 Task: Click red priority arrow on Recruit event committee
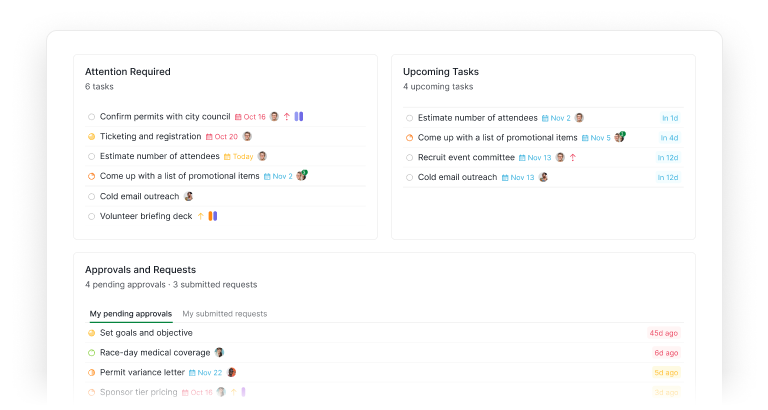(573, 158)
